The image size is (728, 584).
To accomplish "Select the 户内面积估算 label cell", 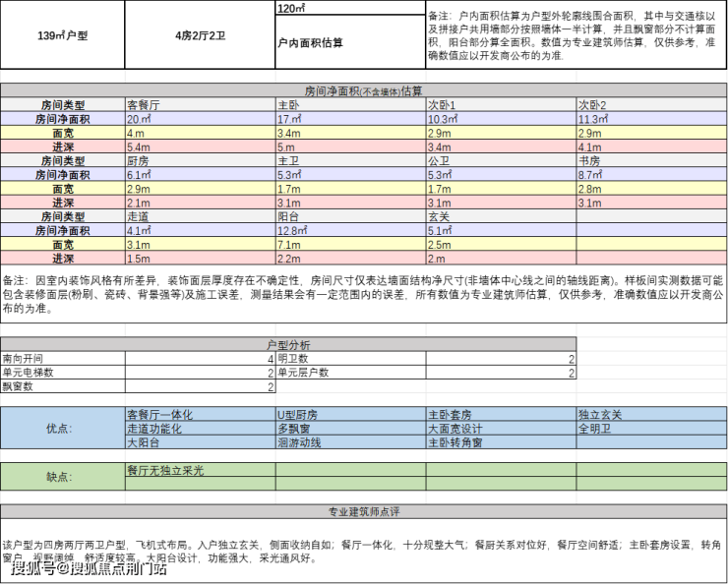I will [x=349, y=42].
